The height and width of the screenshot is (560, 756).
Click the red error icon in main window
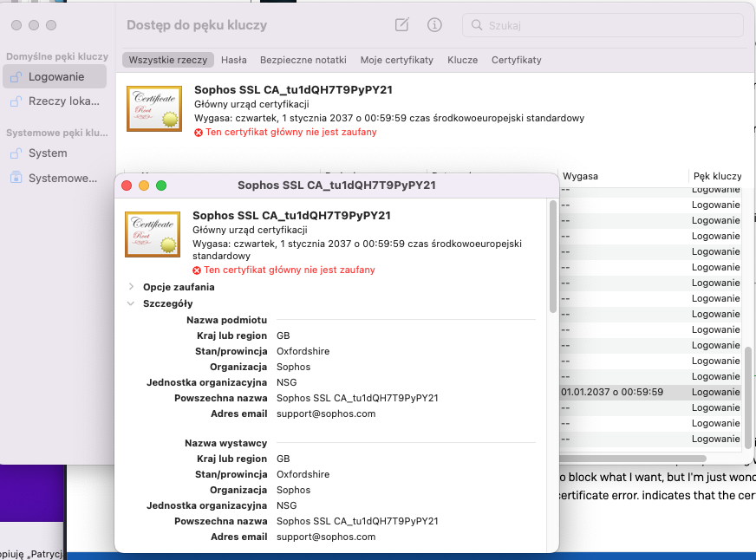[199, 133]
